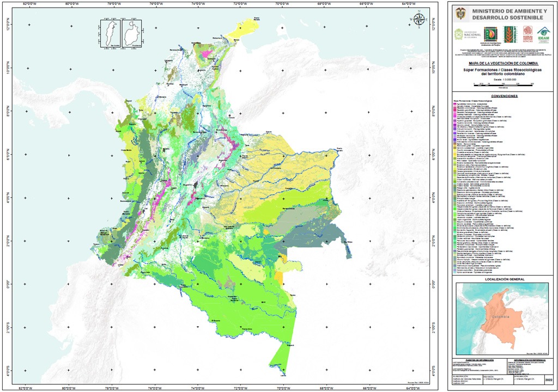Click the kilometers scale bar

point(504,85)
